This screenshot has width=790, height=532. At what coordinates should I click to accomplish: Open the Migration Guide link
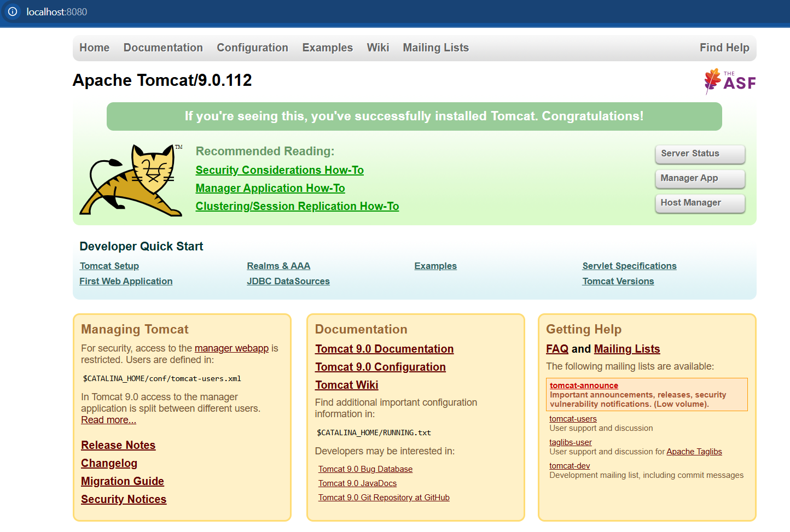pyautogui.click(x=123, y=481)
